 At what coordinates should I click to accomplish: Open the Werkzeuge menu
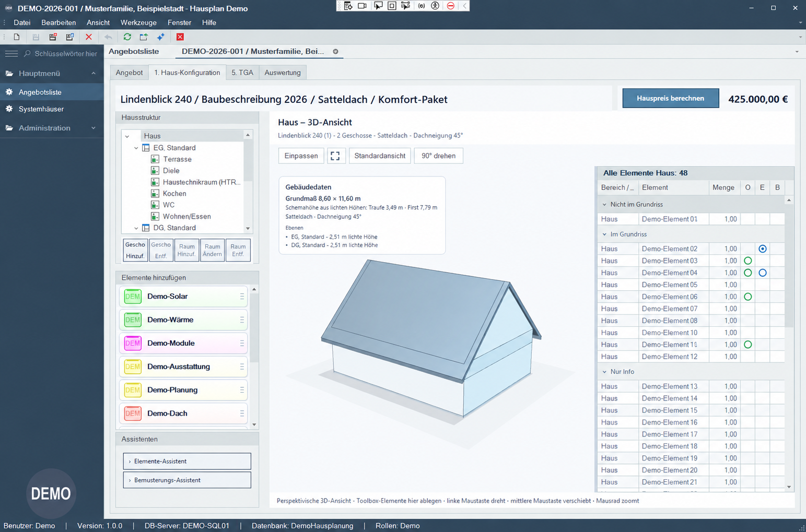click(x=138, y=22)
